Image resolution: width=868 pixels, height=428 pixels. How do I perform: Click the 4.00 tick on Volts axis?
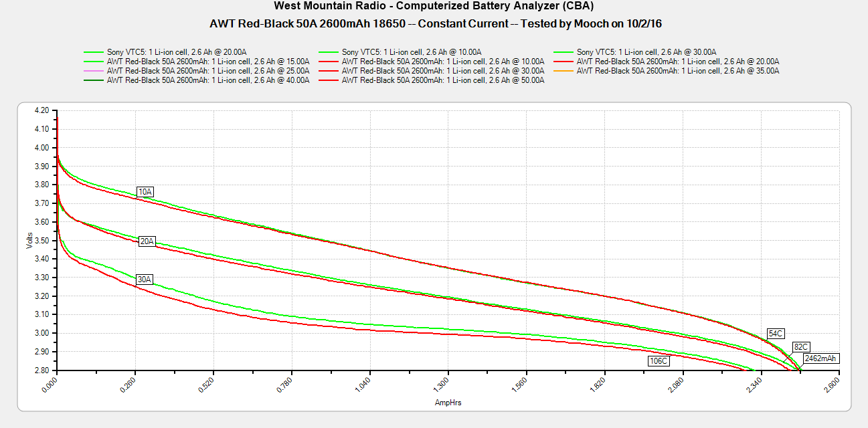(x=41, y=148)
